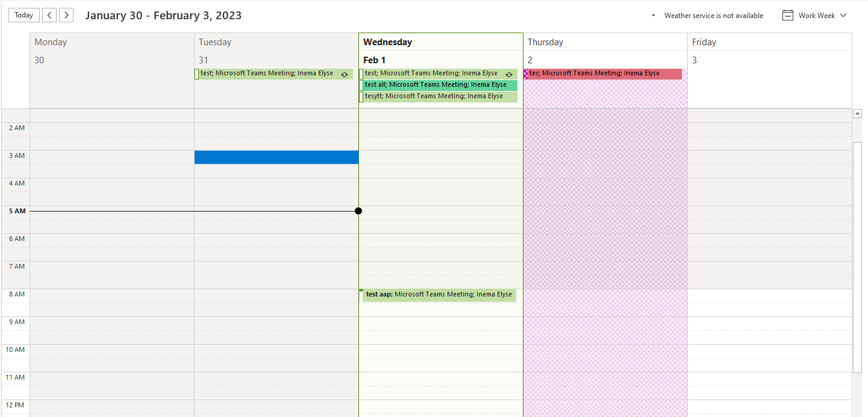The width and height of the screenshot is (868, 417).
Task: Click the Today button
Action: click(x=23, y=14)
